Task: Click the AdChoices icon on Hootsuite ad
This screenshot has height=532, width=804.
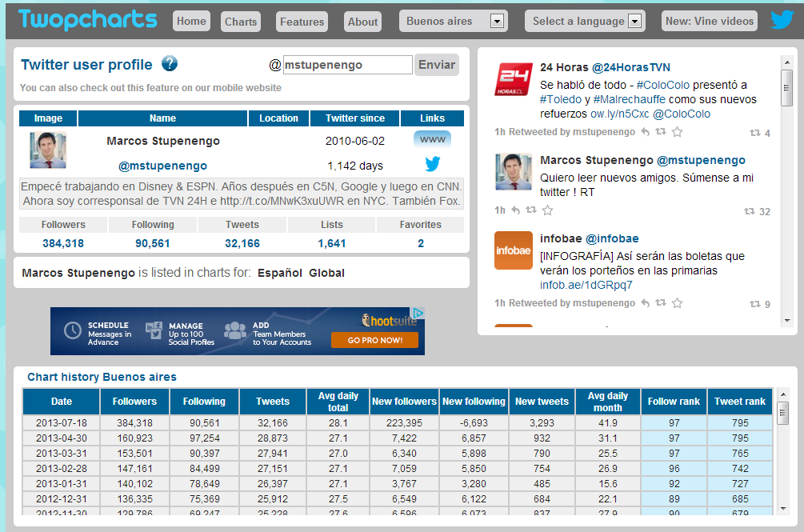Action: tap(418, 313)
